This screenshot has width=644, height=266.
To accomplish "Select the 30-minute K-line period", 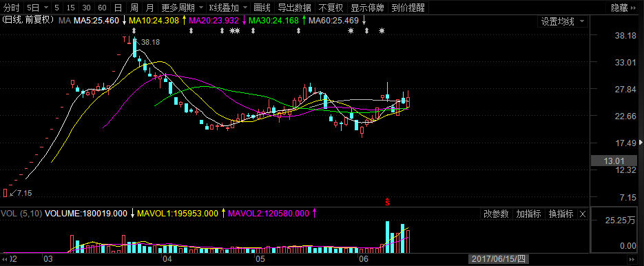I will point(86,8).
